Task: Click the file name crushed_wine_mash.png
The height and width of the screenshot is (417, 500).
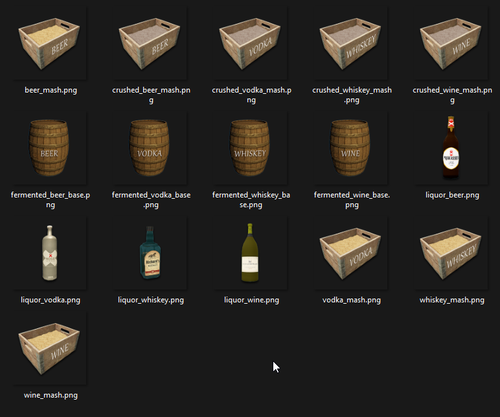Action: click(x=452, y=95)
